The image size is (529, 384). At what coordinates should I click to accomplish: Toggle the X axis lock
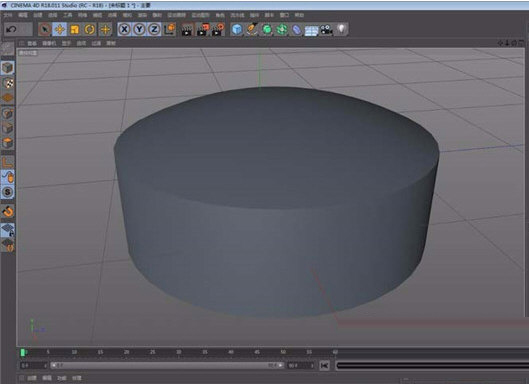[x=124, y=29]
